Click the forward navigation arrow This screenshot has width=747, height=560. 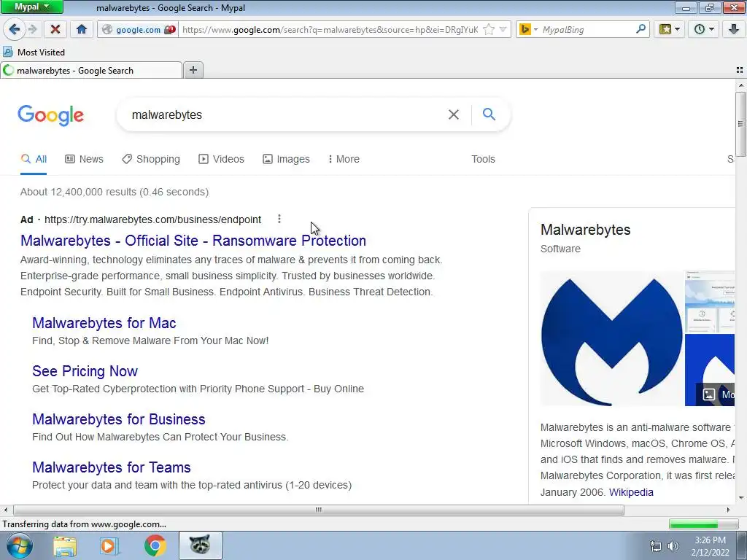pyautogui.click(x=33, y=29)
